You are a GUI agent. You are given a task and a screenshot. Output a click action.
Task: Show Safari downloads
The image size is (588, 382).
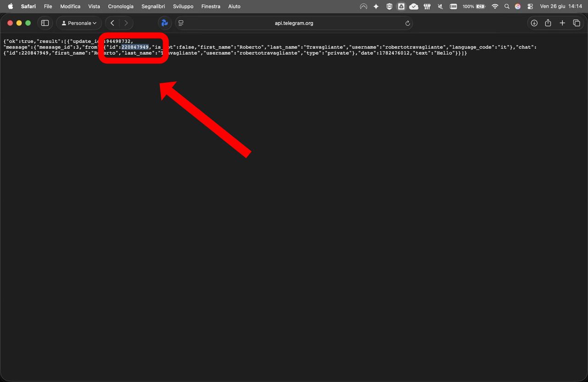[x=534, y=23]
